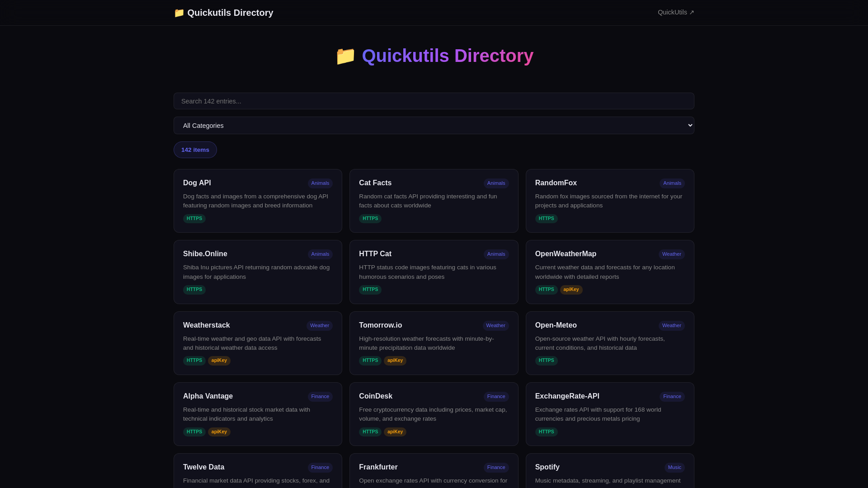The image size is (868, 488).
Task: Click the HTTPS badge on Tomorrow.io
Action: (370, 361)
